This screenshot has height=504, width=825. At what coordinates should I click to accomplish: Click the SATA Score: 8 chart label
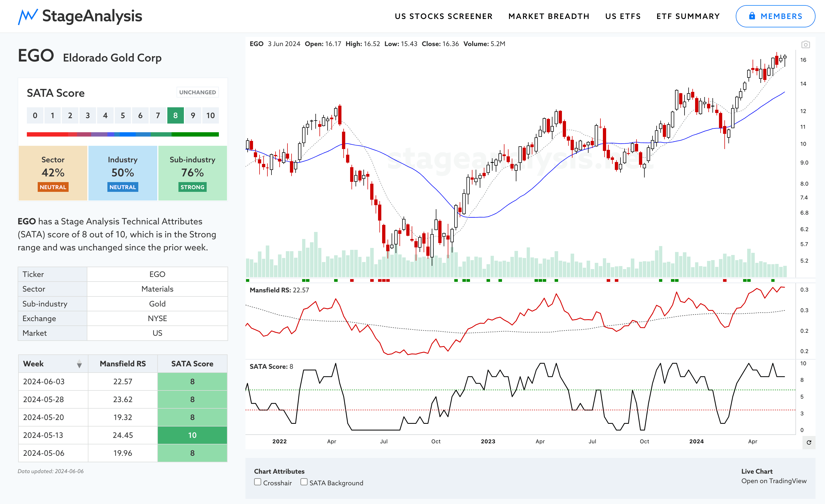coord(271,367)
